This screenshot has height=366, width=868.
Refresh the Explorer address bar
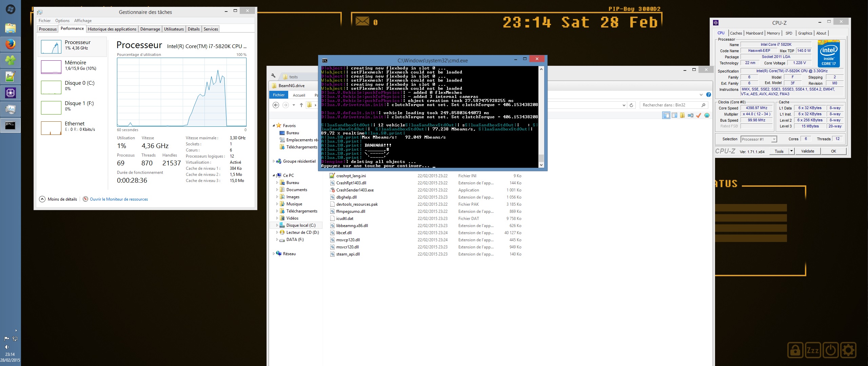click(x=631, y=105)
